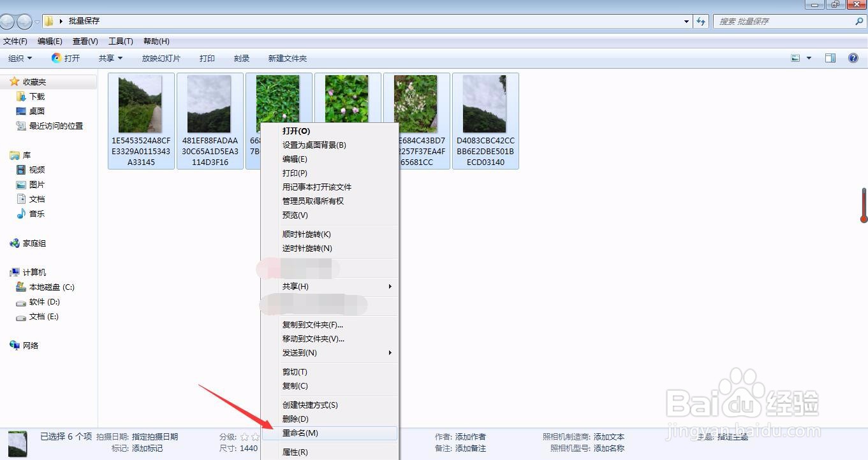Image resolution: width=868 pixels, height=460 pixels.
Task: Click the refresh button beside address bar
Action: [x=701, y=21]
